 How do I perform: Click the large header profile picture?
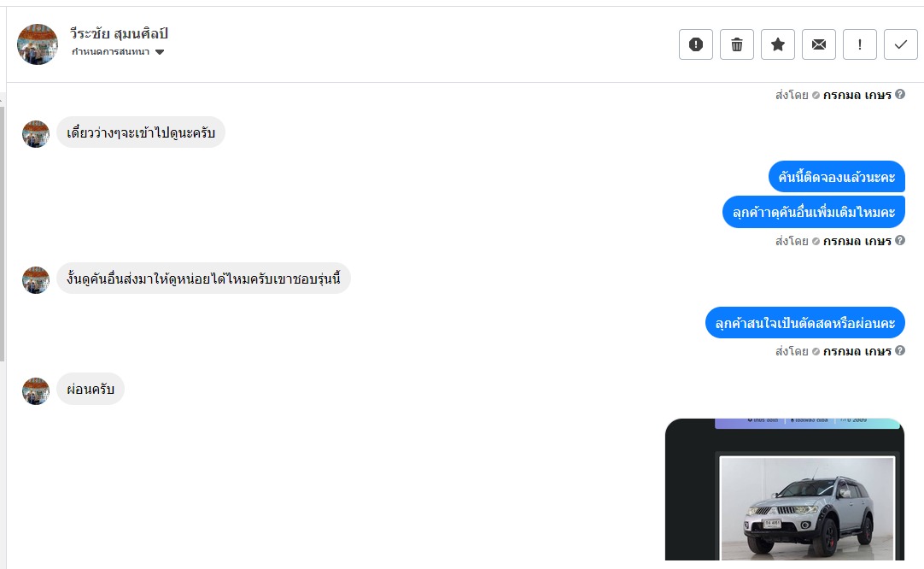tap(38, 44)
